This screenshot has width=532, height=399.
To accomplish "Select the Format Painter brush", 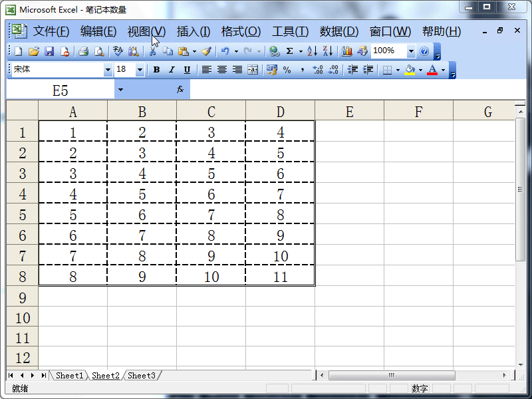I will click(x=206, y=51).
